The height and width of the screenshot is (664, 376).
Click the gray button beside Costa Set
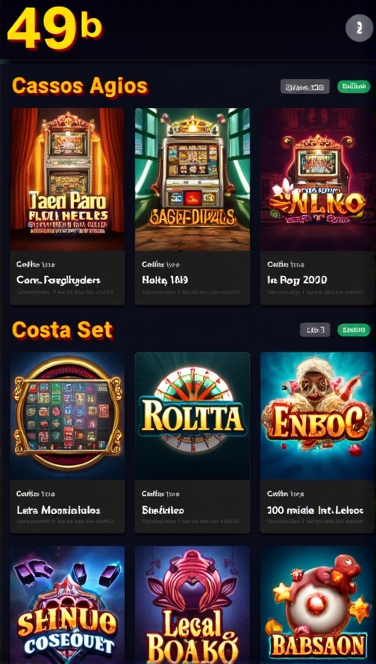click(315, 330)
